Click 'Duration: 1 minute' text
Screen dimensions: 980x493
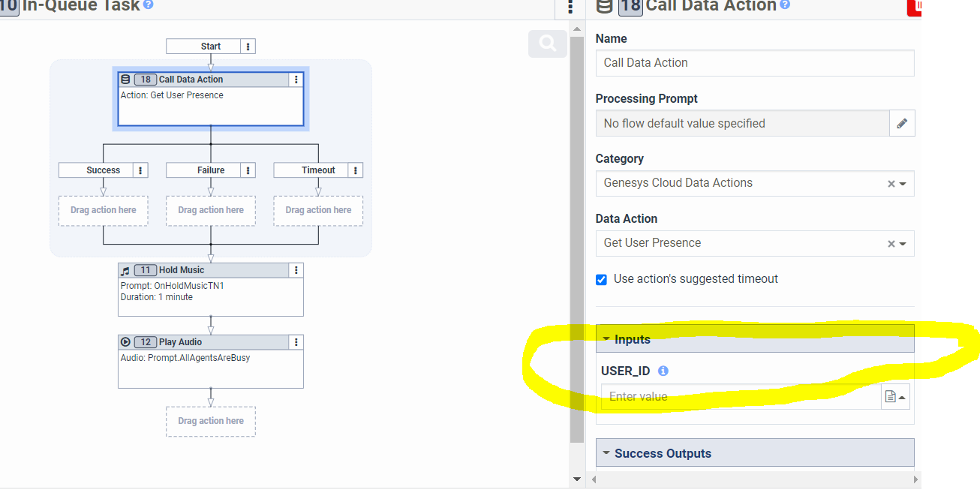click(157, 297)
